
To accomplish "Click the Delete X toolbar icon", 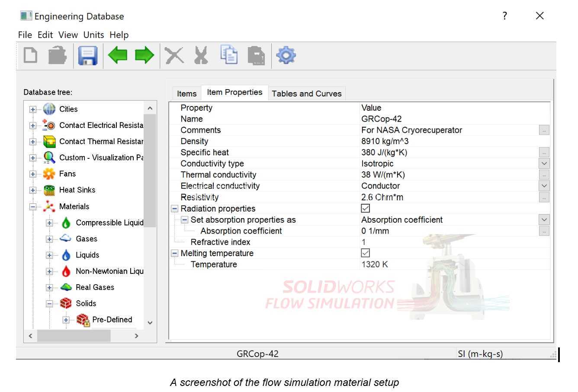I will coord(174,56).
